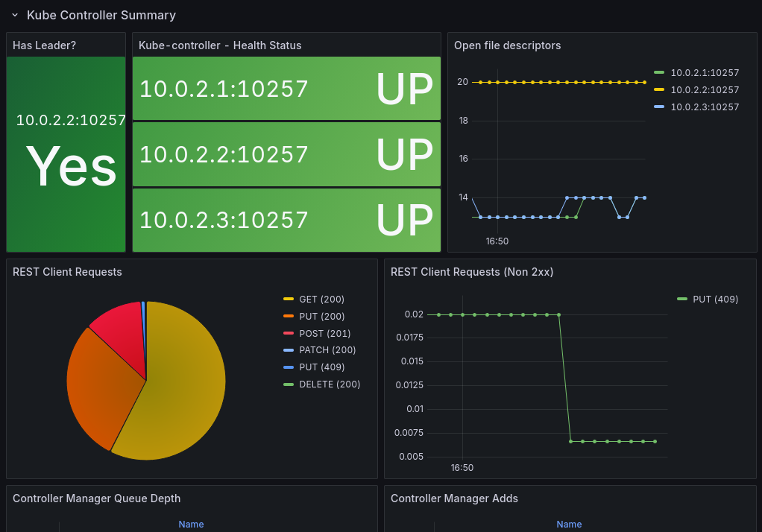Open the Controller Manager Adds panel title
The image size is (762, 532).
point(454,498)
